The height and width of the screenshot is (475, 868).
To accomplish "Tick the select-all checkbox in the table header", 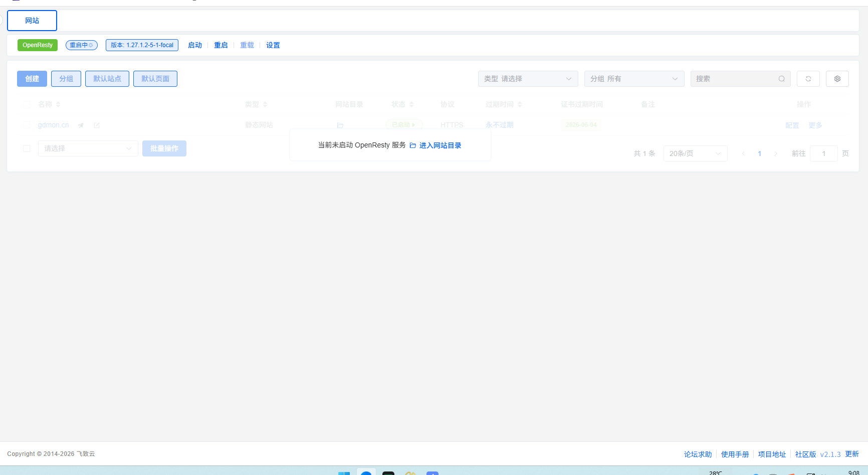I will pyautogui.click(x=27, y=104).
